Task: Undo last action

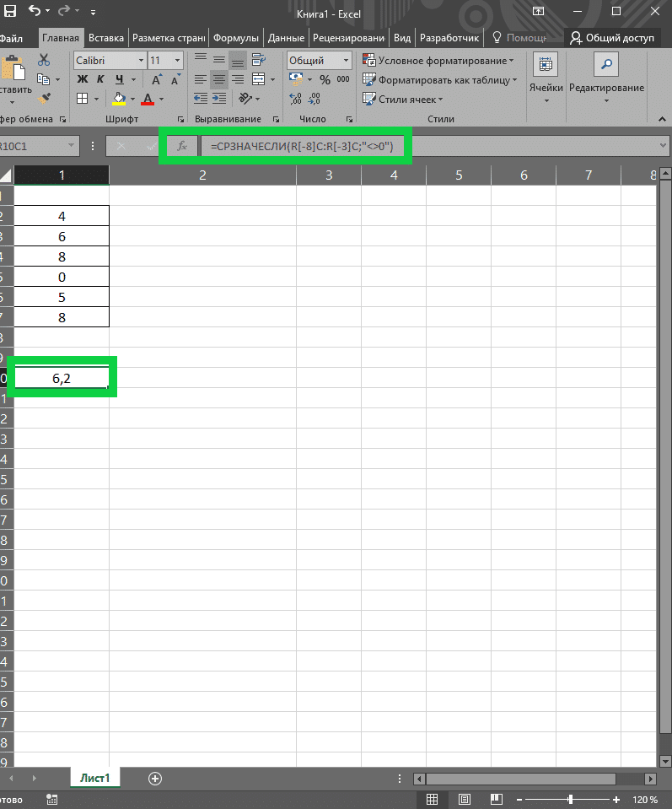Action: pyautogui.click(x=34, y=11)
